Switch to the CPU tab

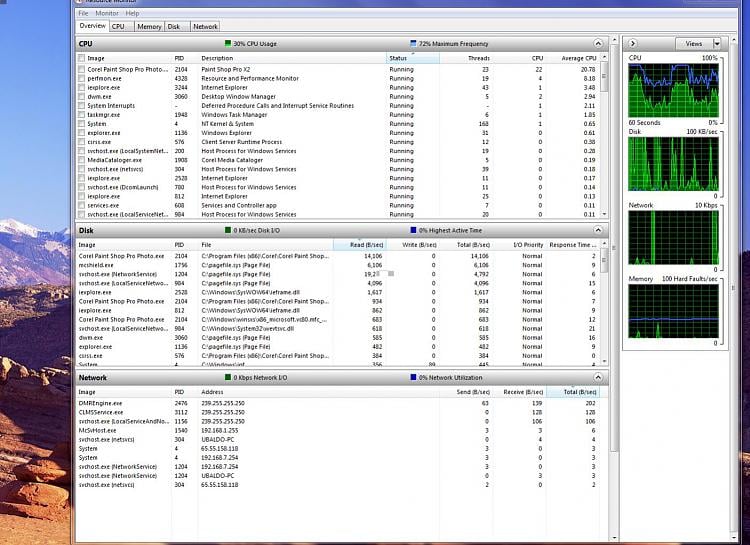(x=121, y=27)
